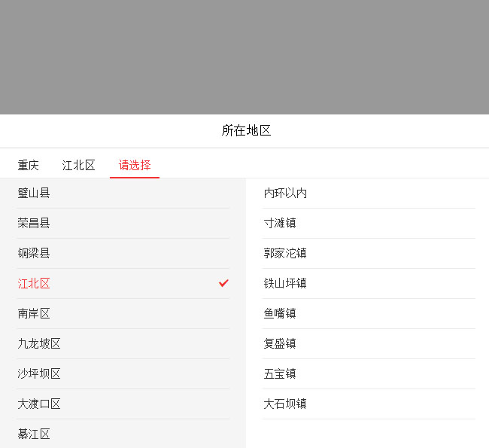
Task: Select 沙坪坝区 option
Action: click(x=40, y=373)
